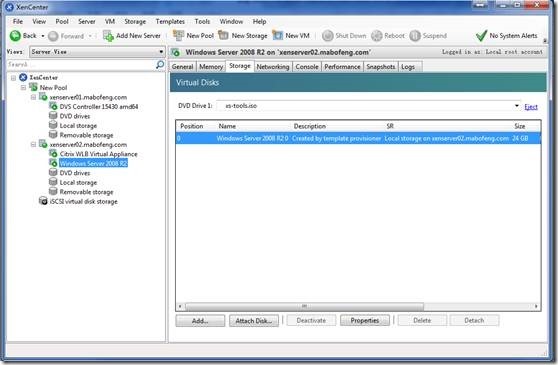This screenshot has width=558, height=365.
Task: Select DVD drives icon under xenserver02
Action: (53, 173)
